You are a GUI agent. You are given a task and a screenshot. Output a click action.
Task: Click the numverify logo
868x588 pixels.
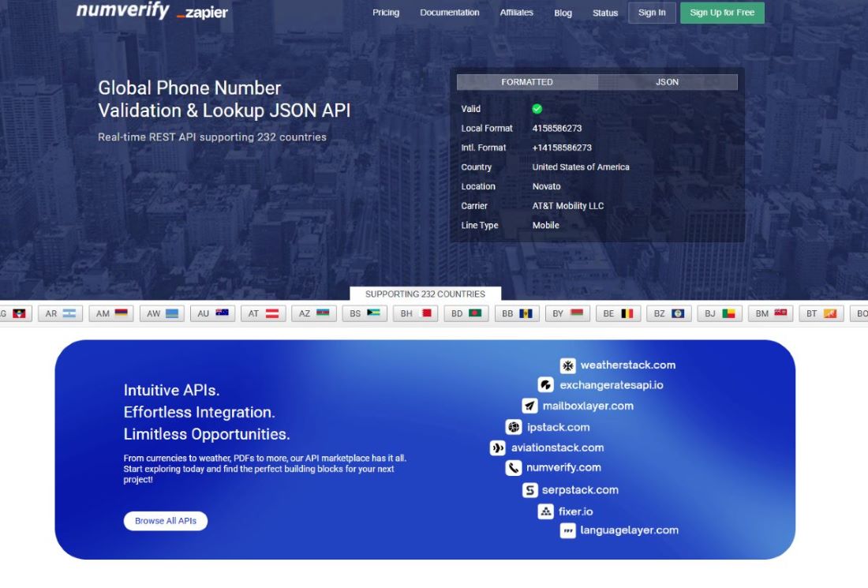tap(122, 11)
